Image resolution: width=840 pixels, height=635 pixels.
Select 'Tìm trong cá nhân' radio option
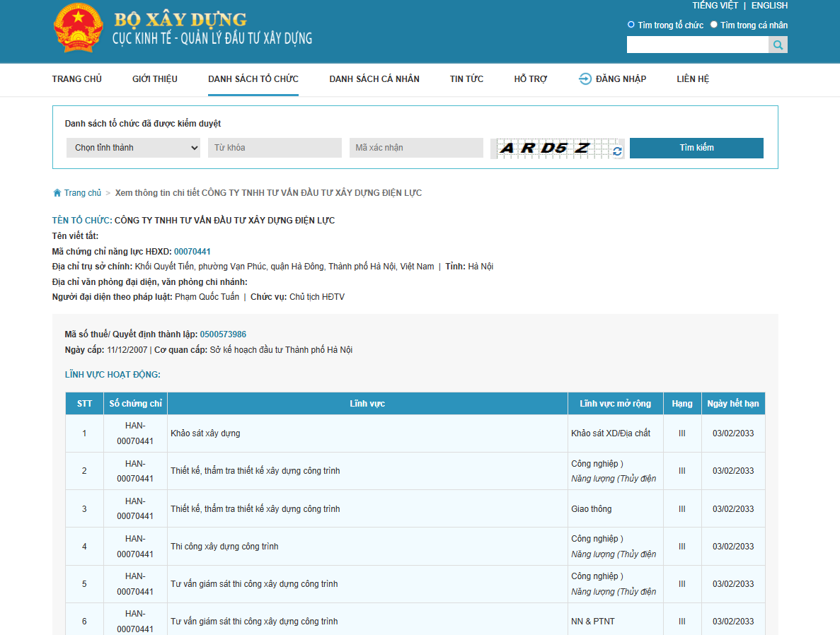tap(714, 25)
